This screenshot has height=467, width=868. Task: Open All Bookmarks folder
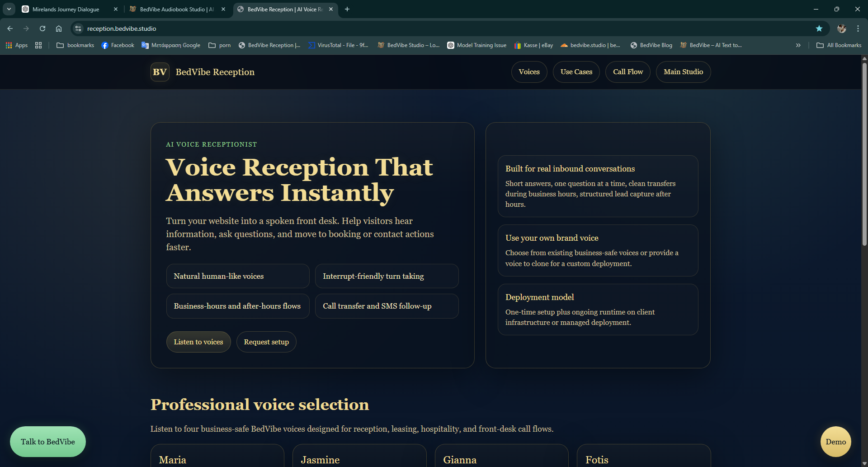839,45
